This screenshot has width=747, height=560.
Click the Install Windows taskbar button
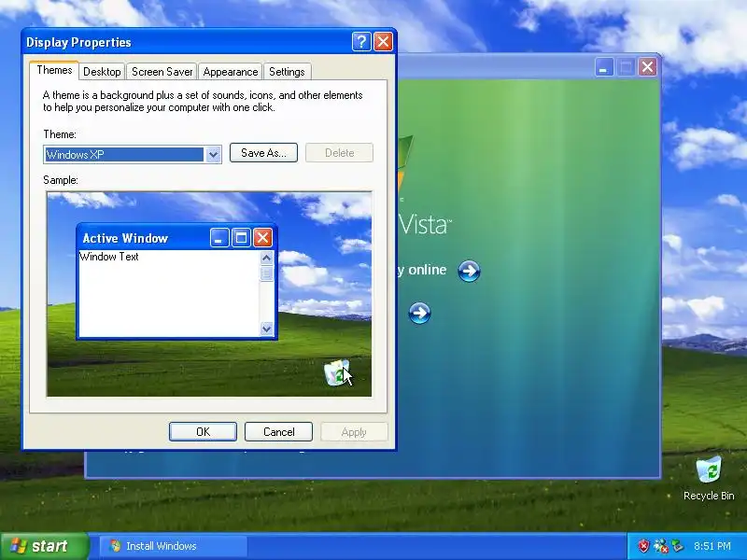tap(174, 546)
